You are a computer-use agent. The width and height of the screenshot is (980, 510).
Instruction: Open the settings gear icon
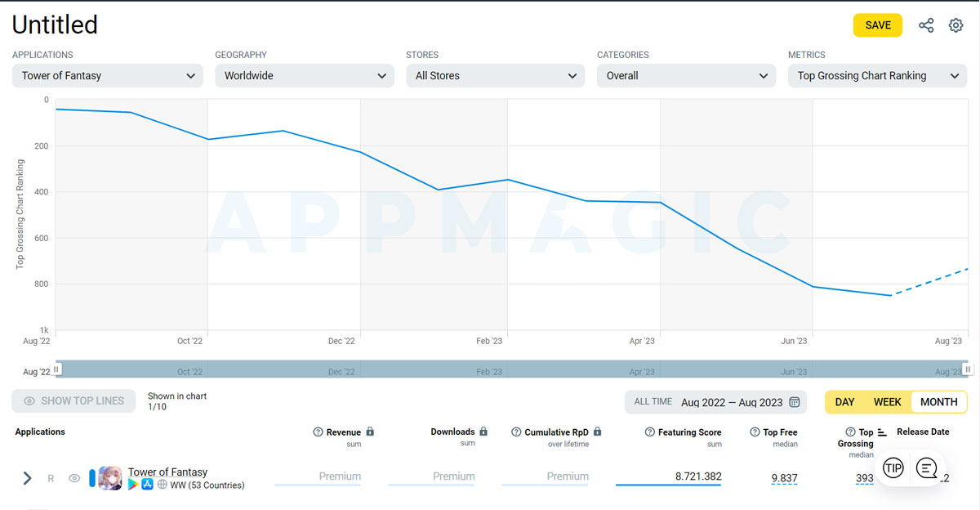(x=955, y=25)
